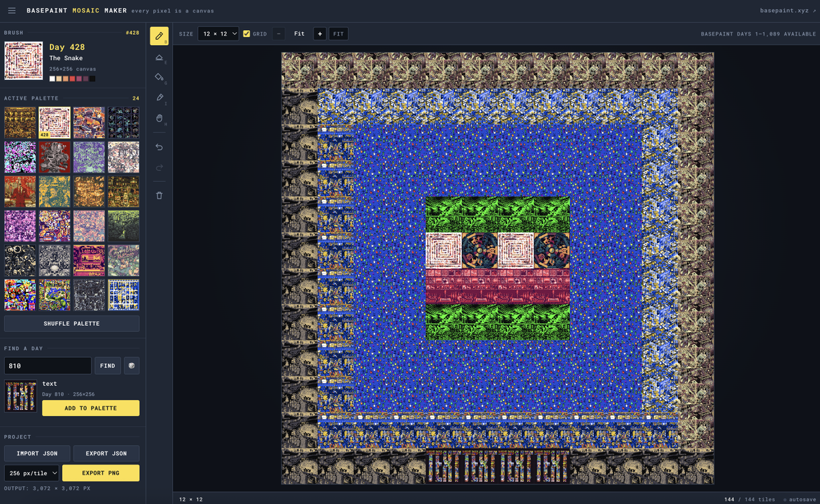Image resolution: width=820 pixels, height=504 pixels.
Task: Click the Day 428 brush preview thumbnail
Action: coord(24,61)
